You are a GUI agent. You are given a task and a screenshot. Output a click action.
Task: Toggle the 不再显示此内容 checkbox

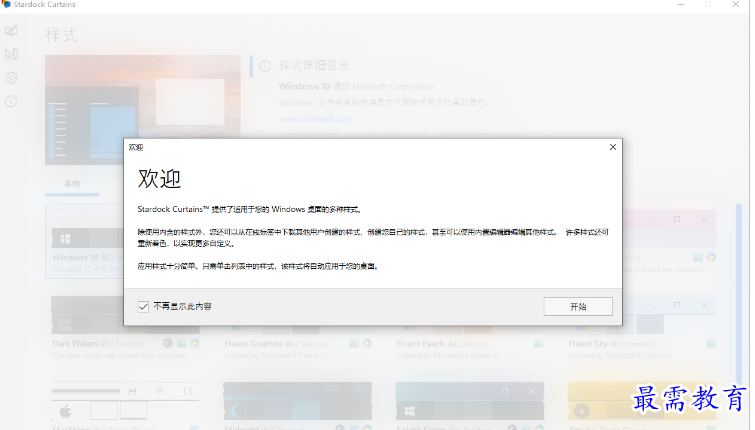(x=143, y=306)
